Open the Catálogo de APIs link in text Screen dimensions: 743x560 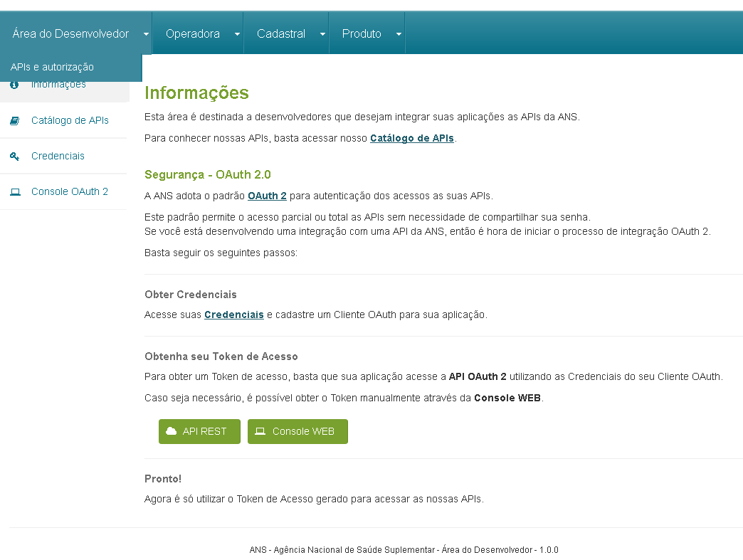pyautogui.click(x=412, y=138)
